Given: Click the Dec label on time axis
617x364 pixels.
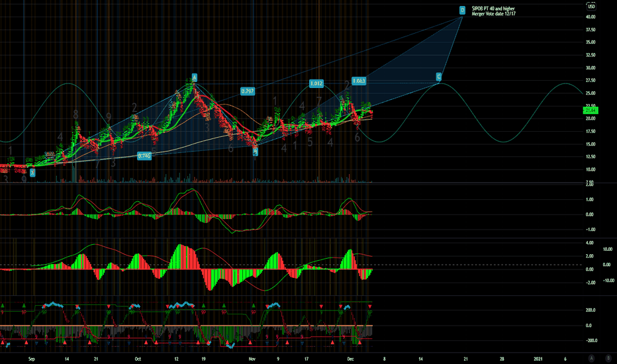Looking at the screenshot, I should [350, 359].
